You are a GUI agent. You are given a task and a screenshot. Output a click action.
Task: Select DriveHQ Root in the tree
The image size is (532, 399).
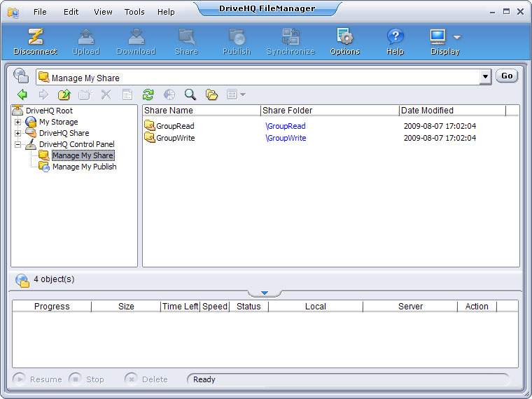(x=49, y=111)
